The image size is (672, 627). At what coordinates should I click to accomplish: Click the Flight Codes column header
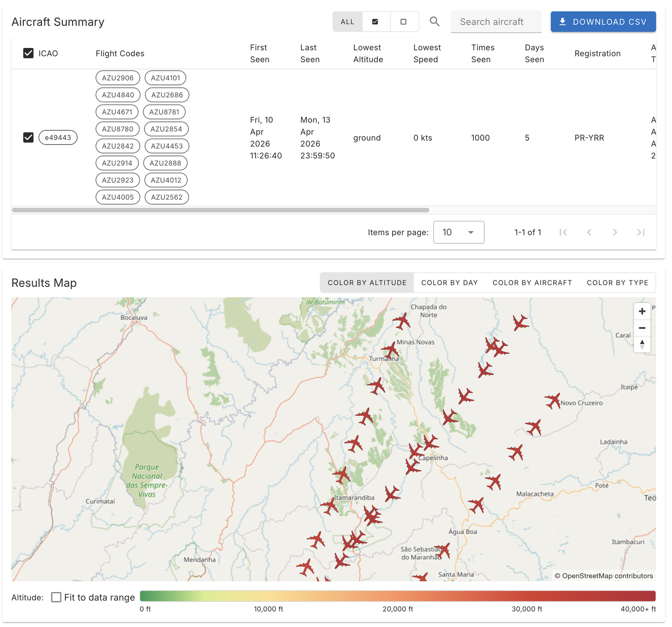(120, 53)
